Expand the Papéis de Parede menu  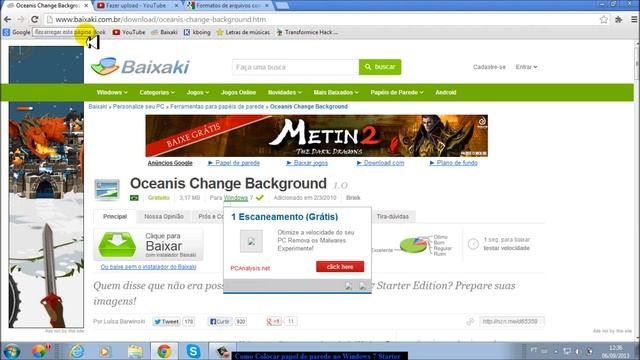pos(397,93)
